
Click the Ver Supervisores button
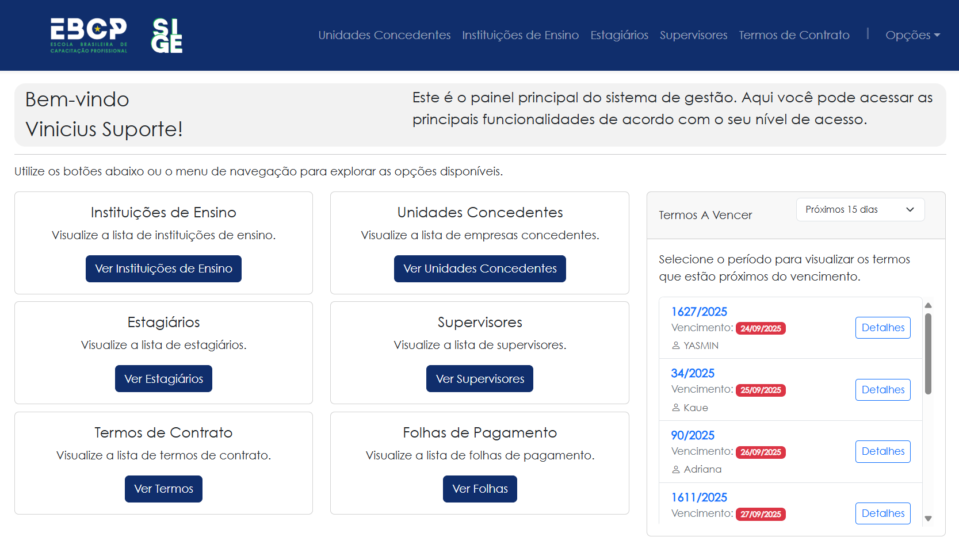pos(480,379)
